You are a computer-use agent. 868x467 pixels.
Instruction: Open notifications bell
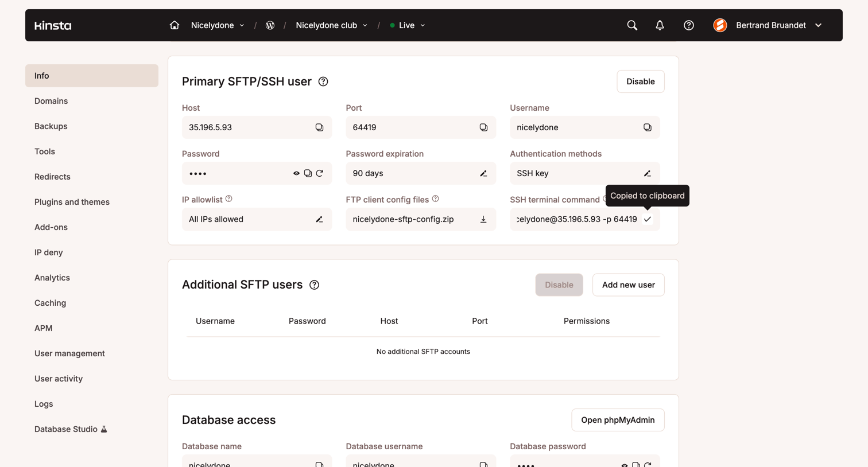coord(660,25)
